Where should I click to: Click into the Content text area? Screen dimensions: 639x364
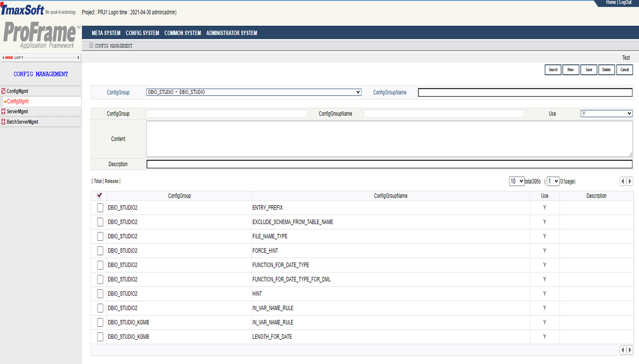point(389,139)
